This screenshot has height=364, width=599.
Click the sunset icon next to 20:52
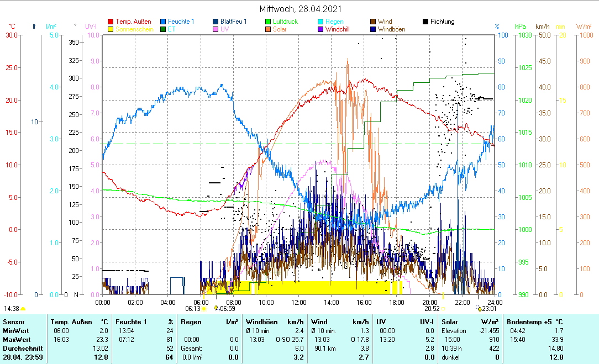click(443, 309)
